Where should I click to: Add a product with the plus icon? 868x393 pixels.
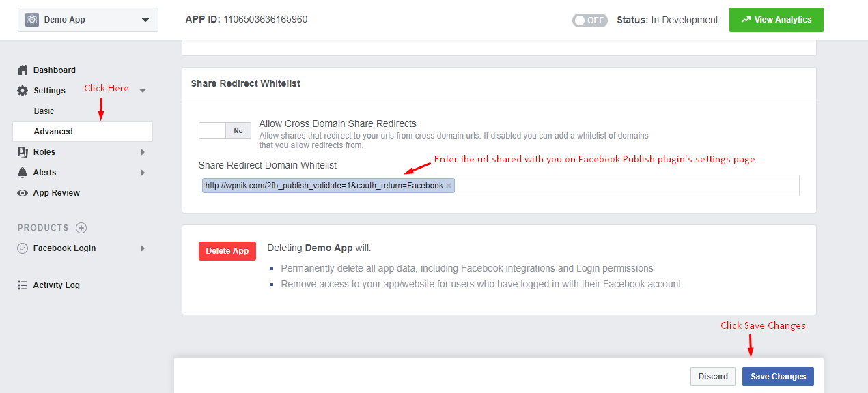coord(81,228)
